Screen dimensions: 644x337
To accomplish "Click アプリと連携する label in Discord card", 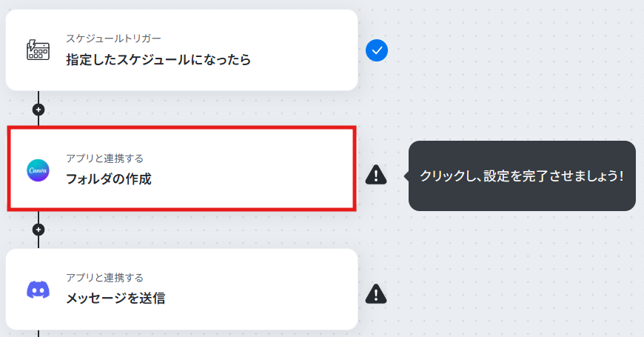I will (104, 278).
